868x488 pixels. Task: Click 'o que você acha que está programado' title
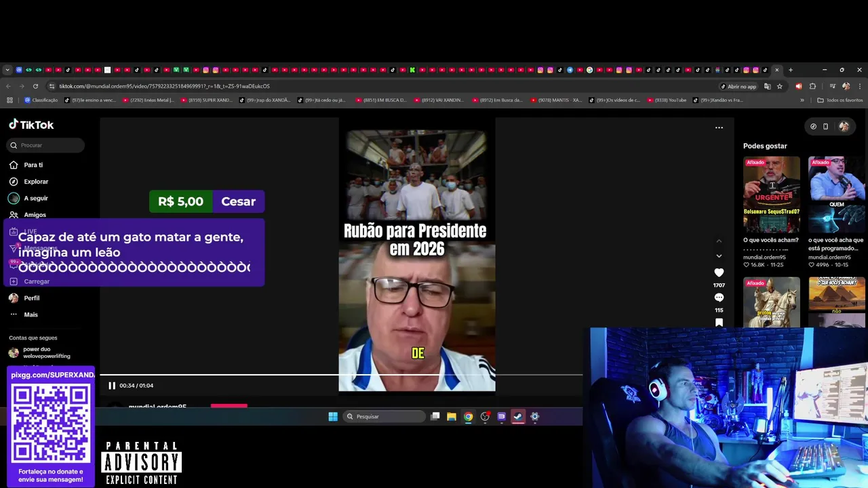[x=836, y=244]
